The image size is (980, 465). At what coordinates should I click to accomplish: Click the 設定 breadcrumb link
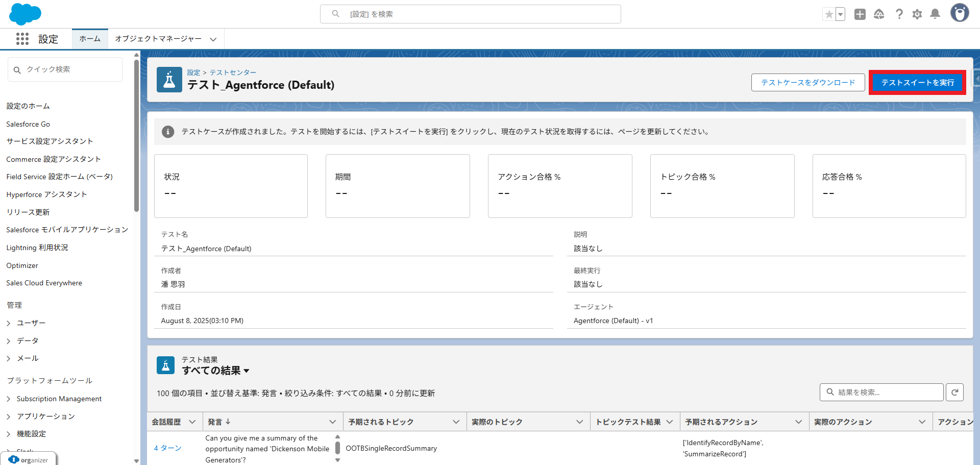193,72
